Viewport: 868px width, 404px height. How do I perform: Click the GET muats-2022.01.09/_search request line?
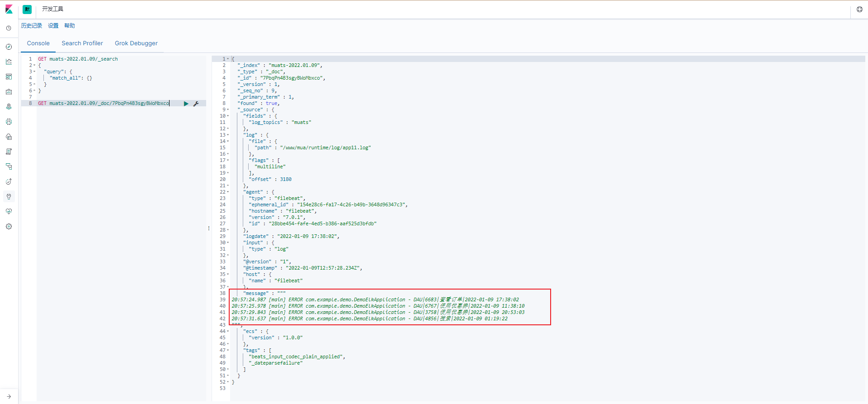pos(78,59)
